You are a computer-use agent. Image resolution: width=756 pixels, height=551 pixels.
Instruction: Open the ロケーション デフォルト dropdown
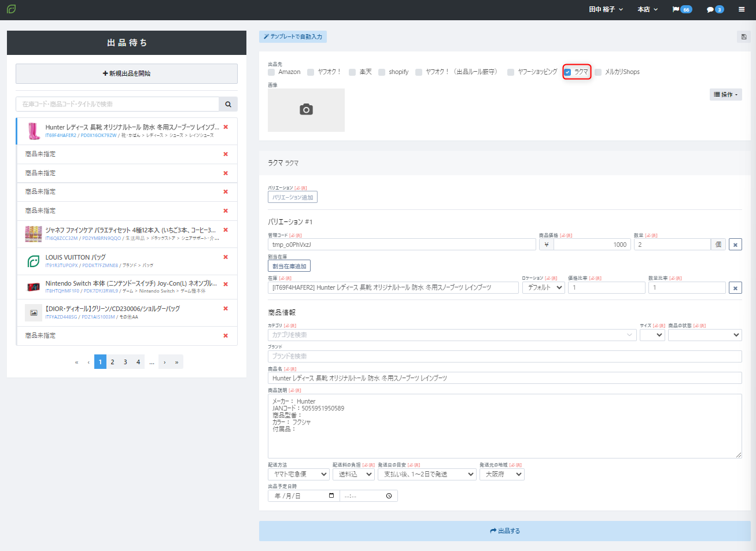coord(544,287)
